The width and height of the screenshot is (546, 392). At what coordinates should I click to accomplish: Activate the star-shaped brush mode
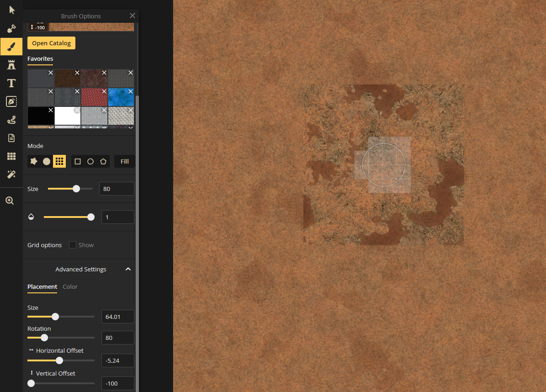[33, 161]
